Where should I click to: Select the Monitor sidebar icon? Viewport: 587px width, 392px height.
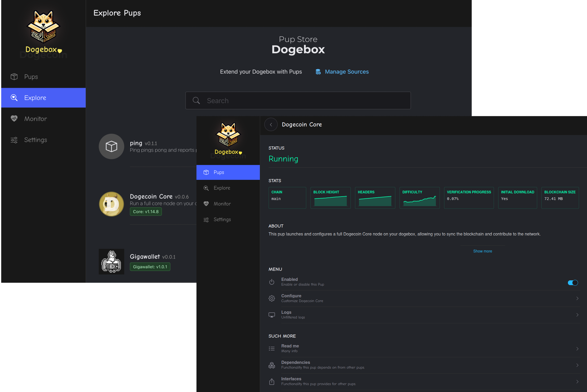click(x=15, y=119)
